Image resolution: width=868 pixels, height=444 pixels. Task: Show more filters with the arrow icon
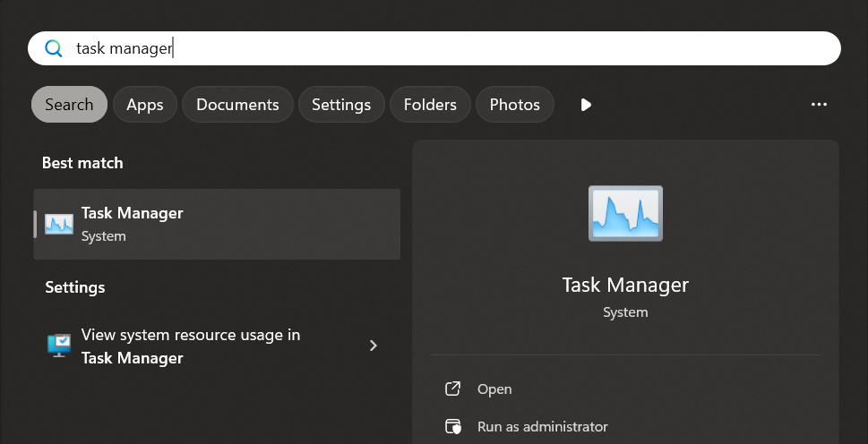pos(586,105)
